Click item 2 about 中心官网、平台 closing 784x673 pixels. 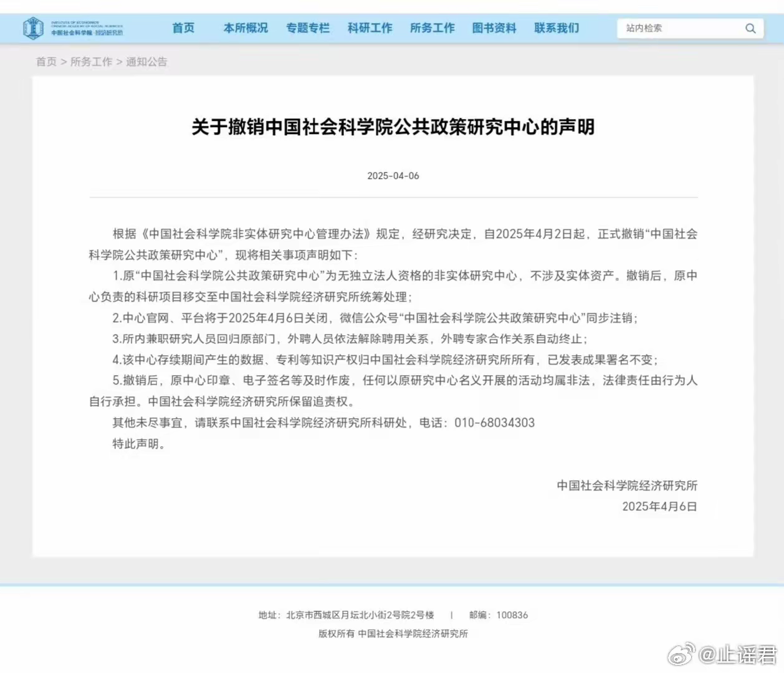[375, 318]
